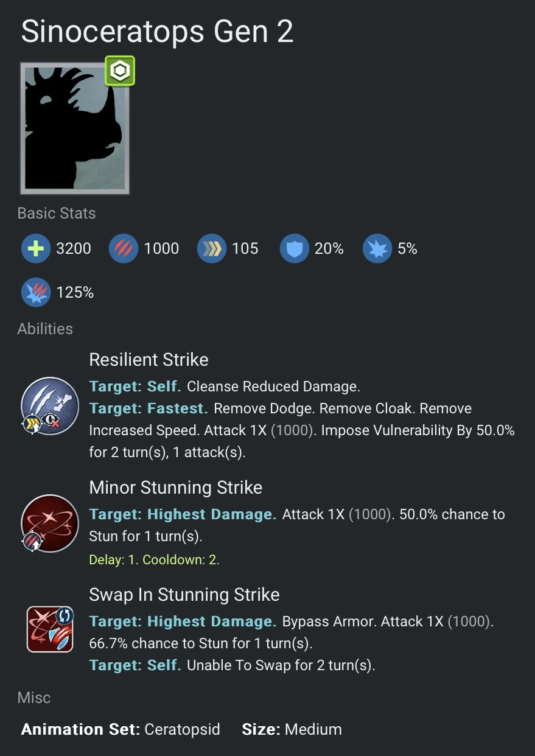Click the Delay: 1. Cooldown: 2. text
This screenshot has width=535, height=756.
coord(154,559)
